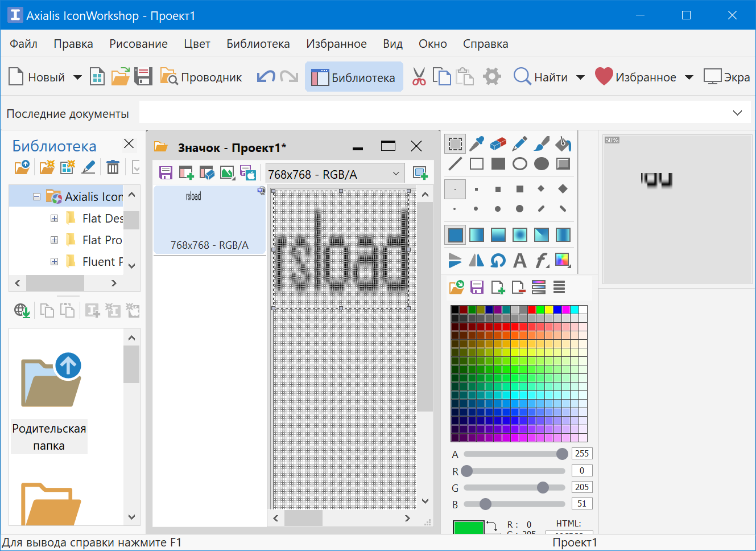The image size is (756, 551).
Task: Expand the Flat Design library folder
Action: pyautogui.click(x=54, y=218)
